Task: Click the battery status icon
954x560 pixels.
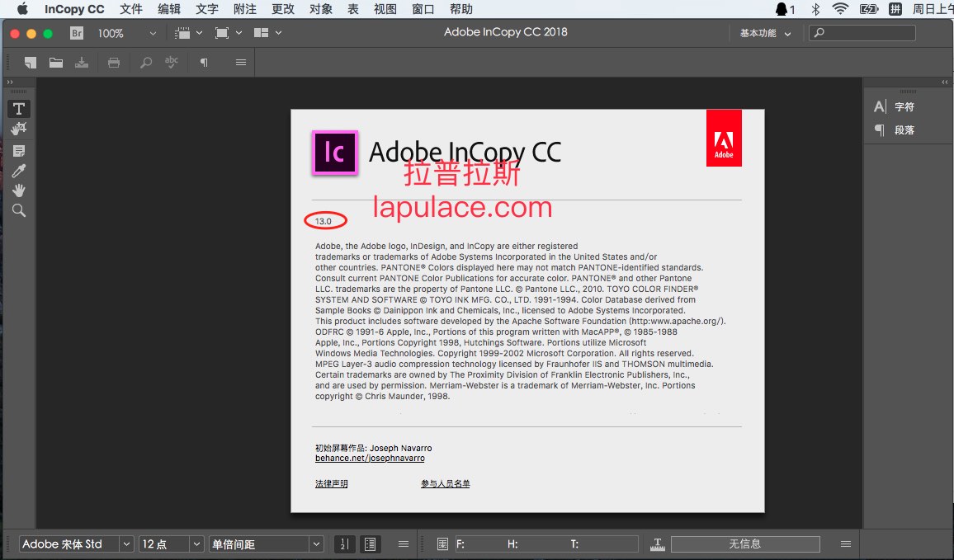Action: (x=869, y=9)
